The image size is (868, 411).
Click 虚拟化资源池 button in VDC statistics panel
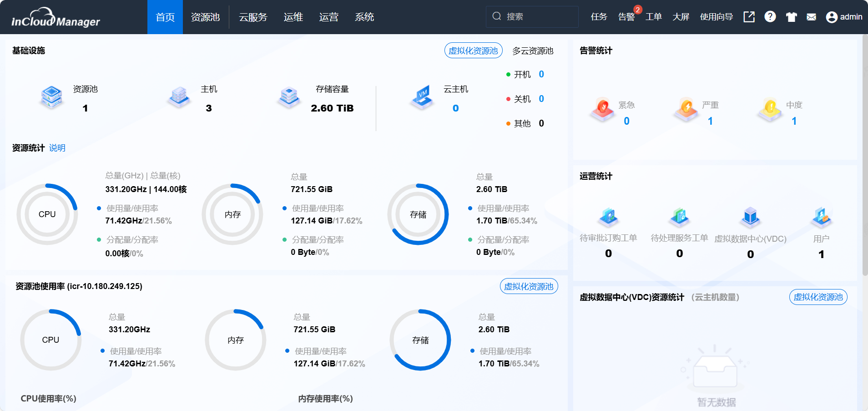[818, 297]
